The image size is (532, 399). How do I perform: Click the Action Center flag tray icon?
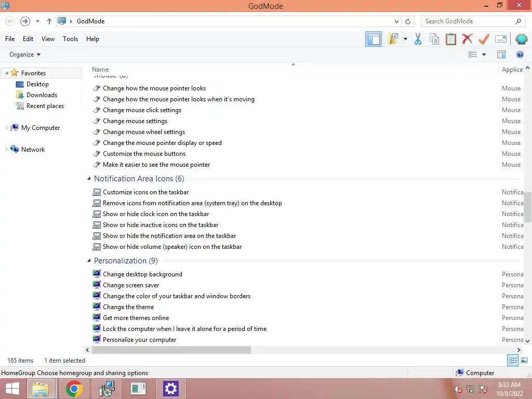coord(483,390)
